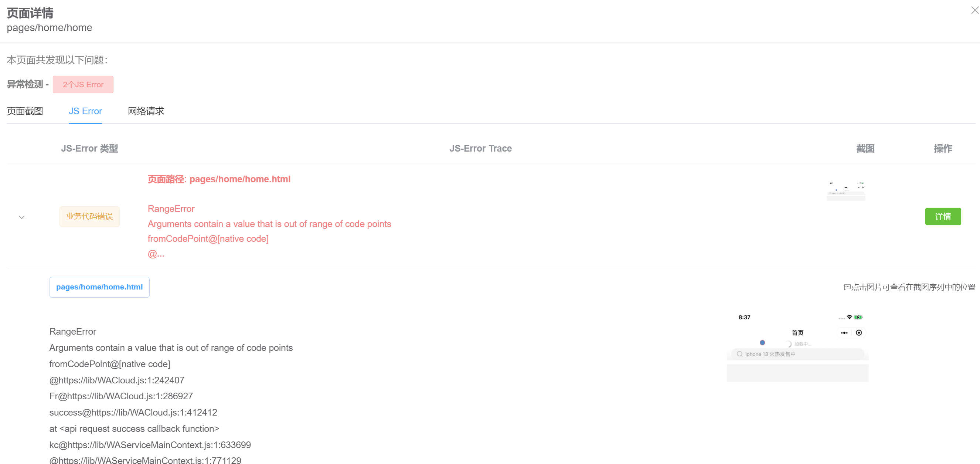
Task: Click the red 页面路径 pages/home/home.html text
Action: [x=219, y=179]
